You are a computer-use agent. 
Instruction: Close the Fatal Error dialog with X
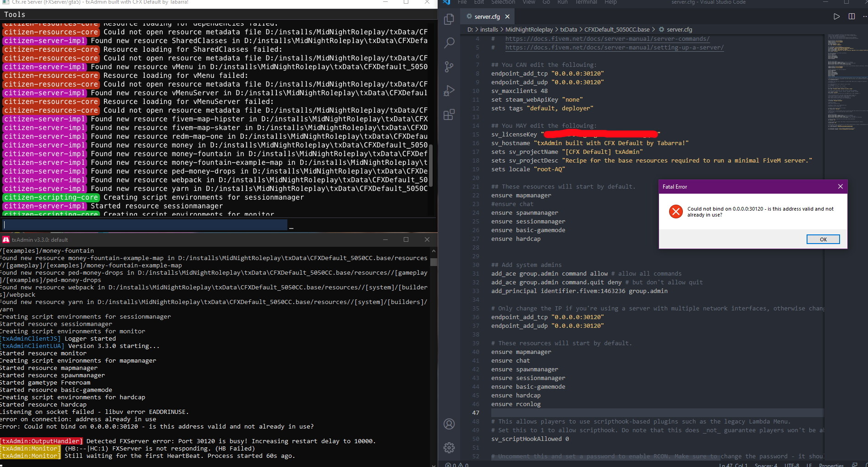[840, 186]
